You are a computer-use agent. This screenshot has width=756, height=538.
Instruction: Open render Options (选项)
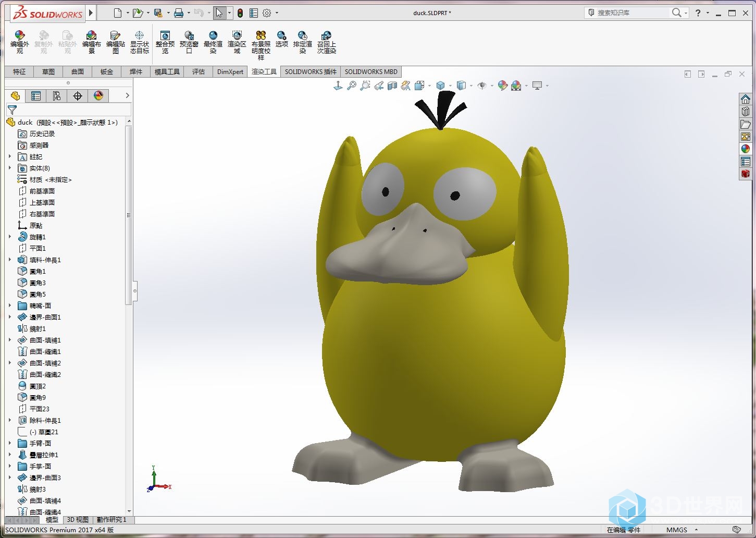[282, 39]
